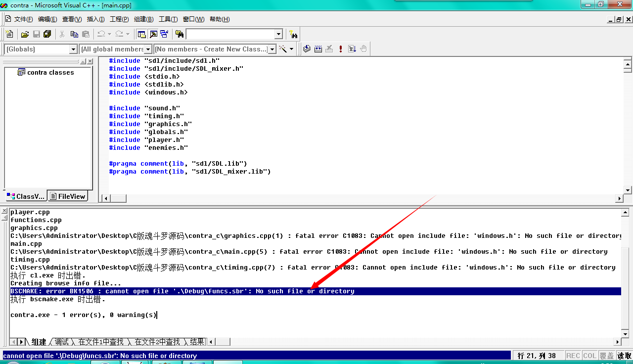This screenshot has height=364, width=633.
Task: Click the Open file folder icon
Action: coord(25,34)
